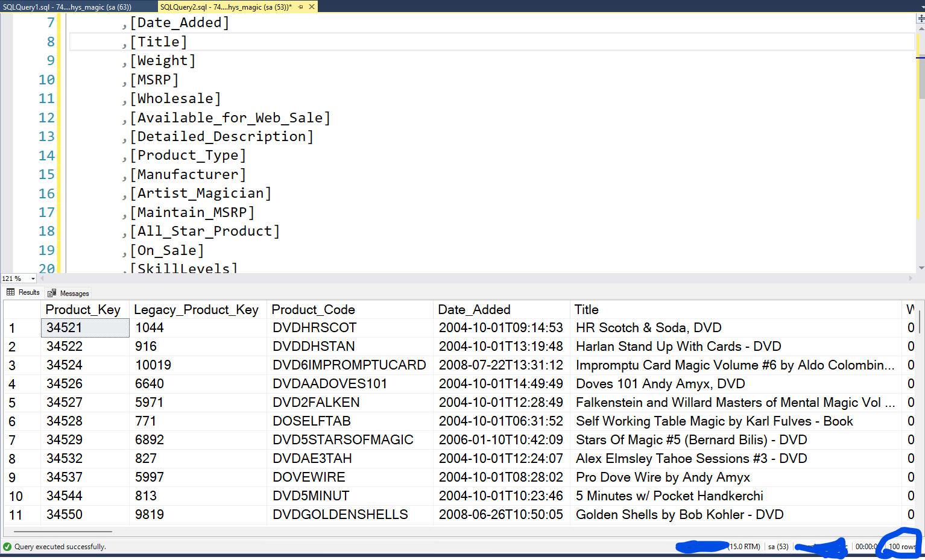
Task: Click the editor horizontal scroll left arrow
Action: (x=42, y=278)
